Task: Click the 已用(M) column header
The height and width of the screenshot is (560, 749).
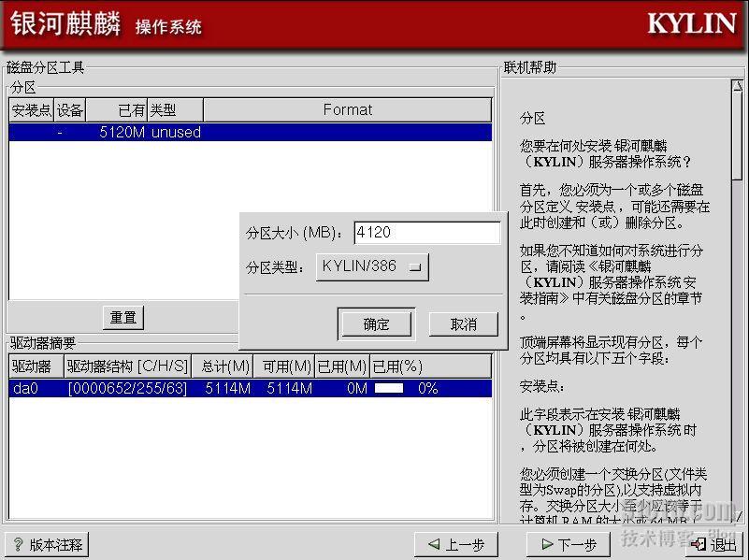Action: (x=342, y=366)
